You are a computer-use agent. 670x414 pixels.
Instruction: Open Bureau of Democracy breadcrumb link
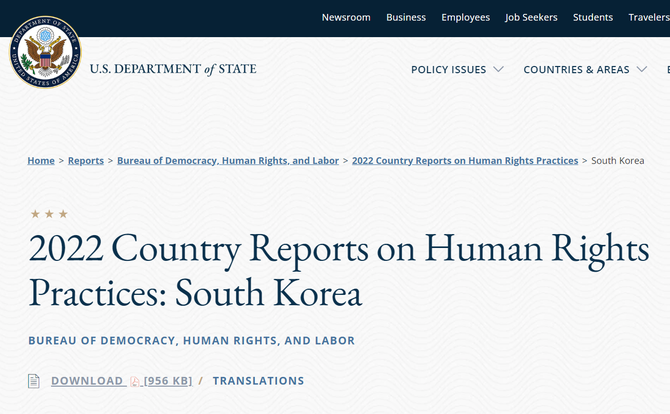(x=228, y=161)
